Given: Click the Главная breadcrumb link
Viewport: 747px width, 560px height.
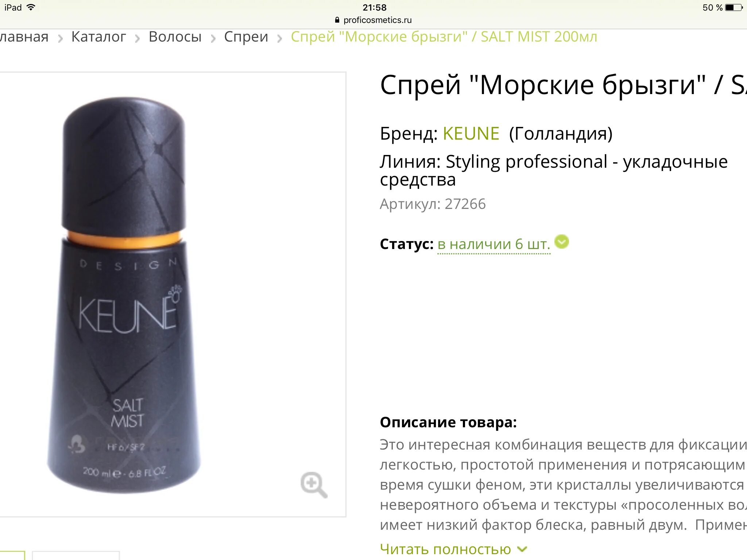Looking at the screenshot, I should (x=24, y=37).
